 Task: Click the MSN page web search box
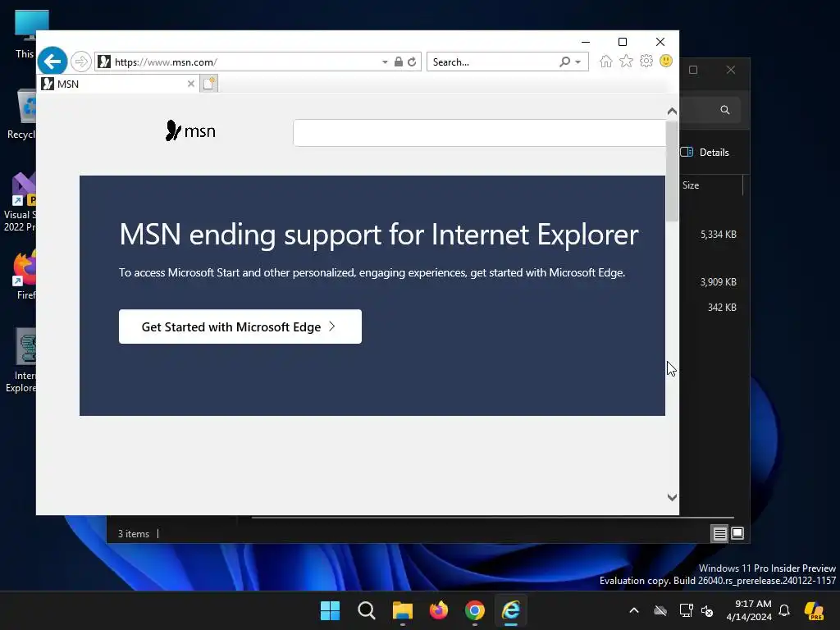(x=479, y=133)
